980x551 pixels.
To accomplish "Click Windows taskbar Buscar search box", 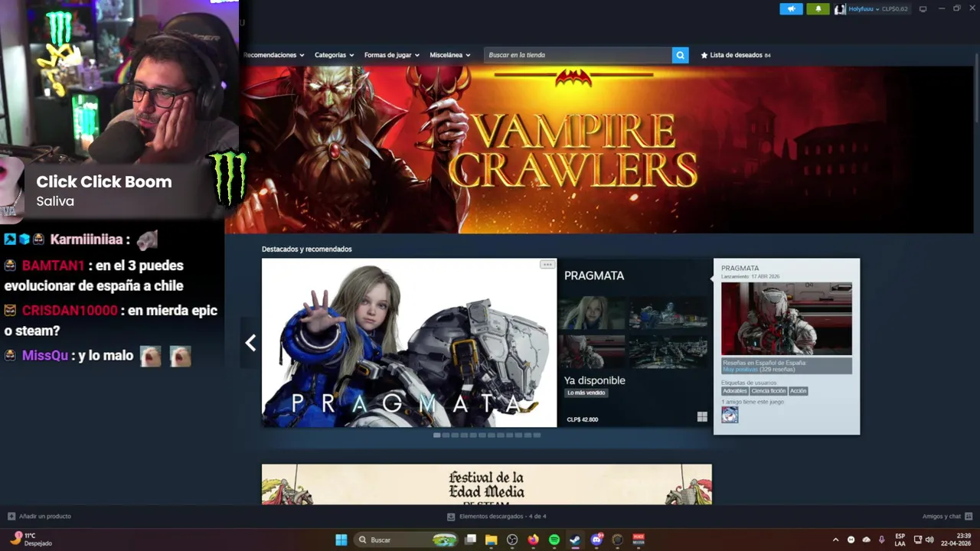I will point(406,540).
